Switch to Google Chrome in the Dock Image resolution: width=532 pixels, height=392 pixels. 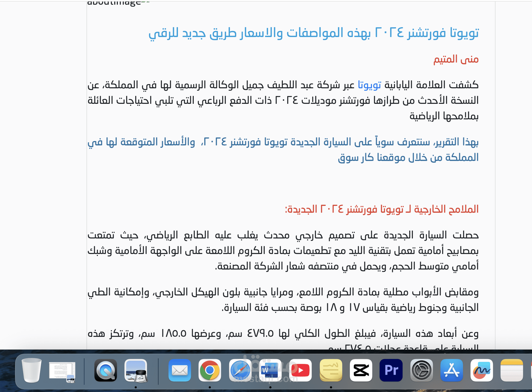point(210,370)
